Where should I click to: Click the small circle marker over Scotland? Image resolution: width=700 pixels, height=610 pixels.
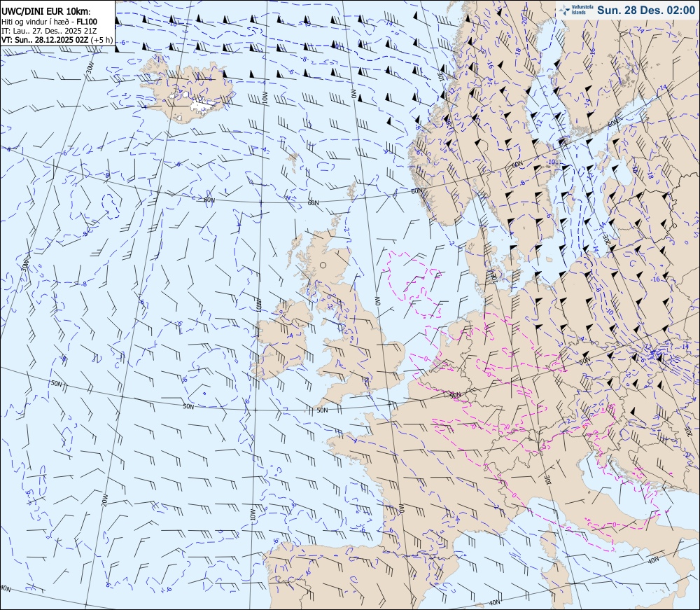point(323,265)
